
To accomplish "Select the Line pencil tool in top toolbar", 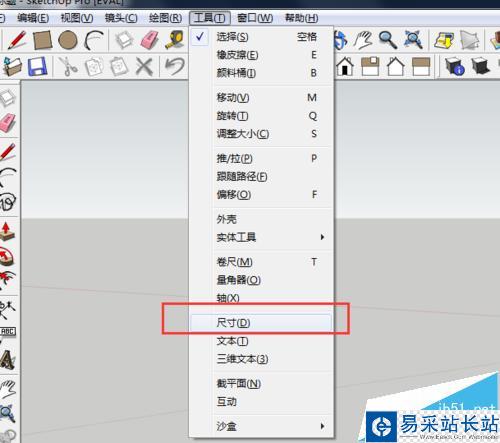I will pos(17,40).
